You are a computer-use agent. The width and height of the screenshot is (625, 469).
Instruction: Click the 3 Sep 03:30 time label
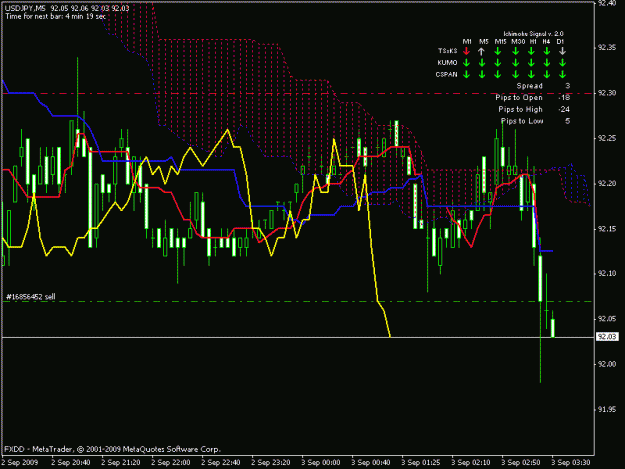570,463
